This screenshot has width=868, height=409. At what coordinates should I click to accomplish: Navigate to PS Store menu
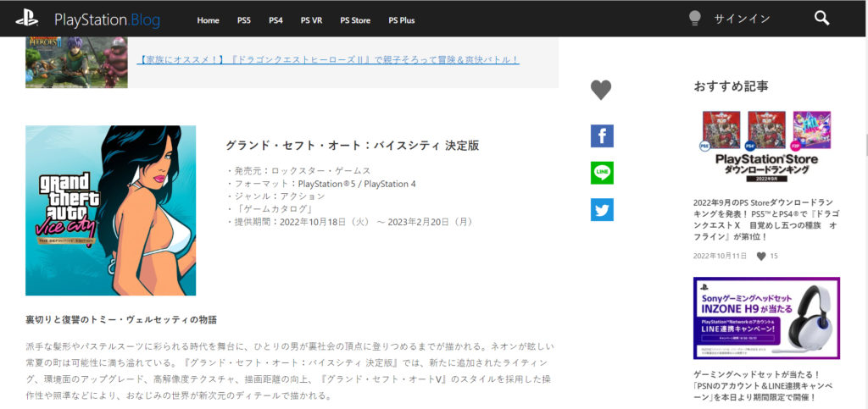356,19
